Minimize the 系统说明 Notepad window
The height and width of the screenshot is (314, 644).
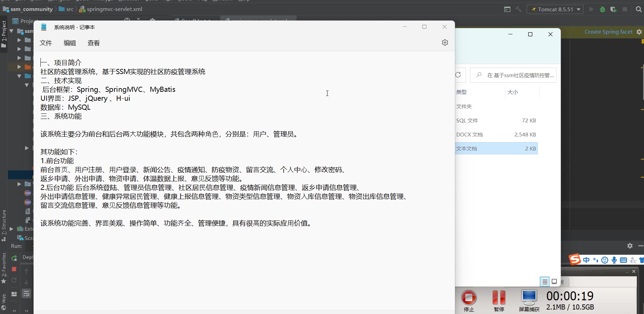(405, 27)
